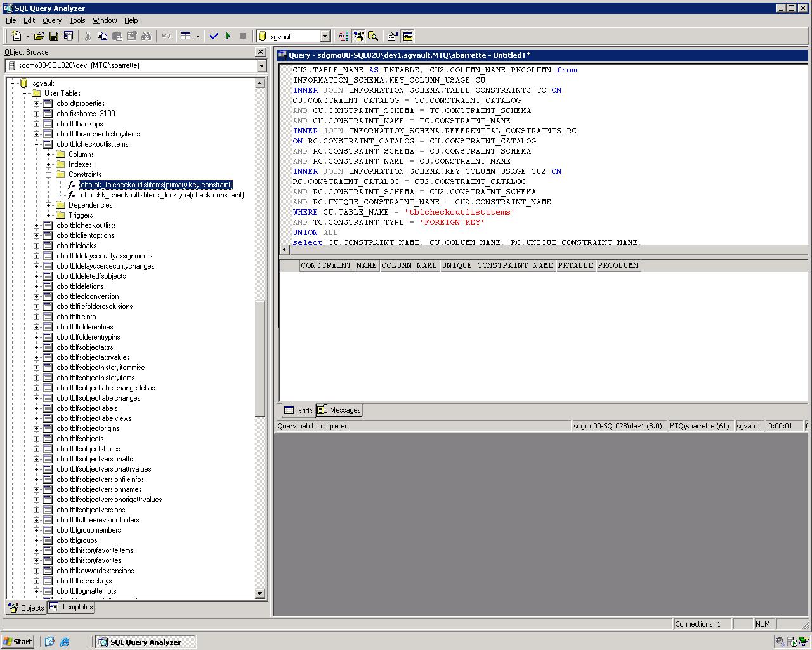Click the CONSTRAINT_NAME column header
This screenshot has height=650, width=812.
point(339,265)
